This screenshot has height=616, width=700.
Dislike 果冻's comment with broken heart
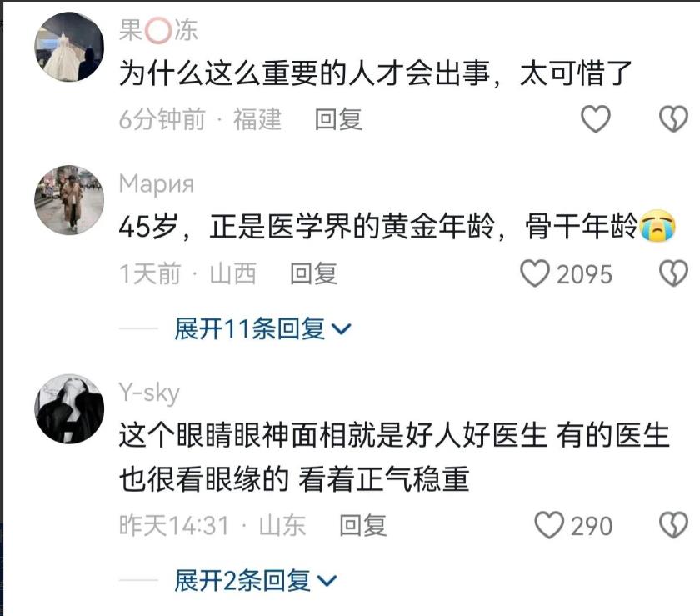coord(673,119)
